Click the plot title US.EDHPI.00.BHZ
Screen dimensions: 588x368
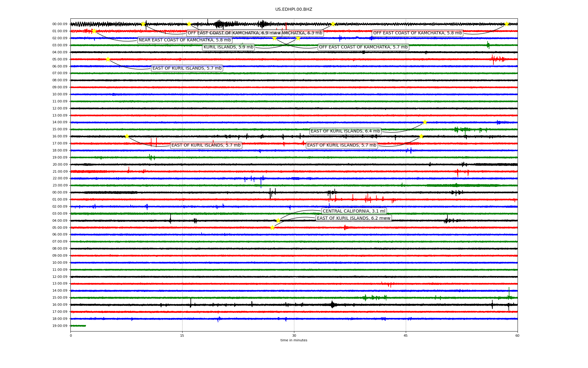click(x=294, y=10)
